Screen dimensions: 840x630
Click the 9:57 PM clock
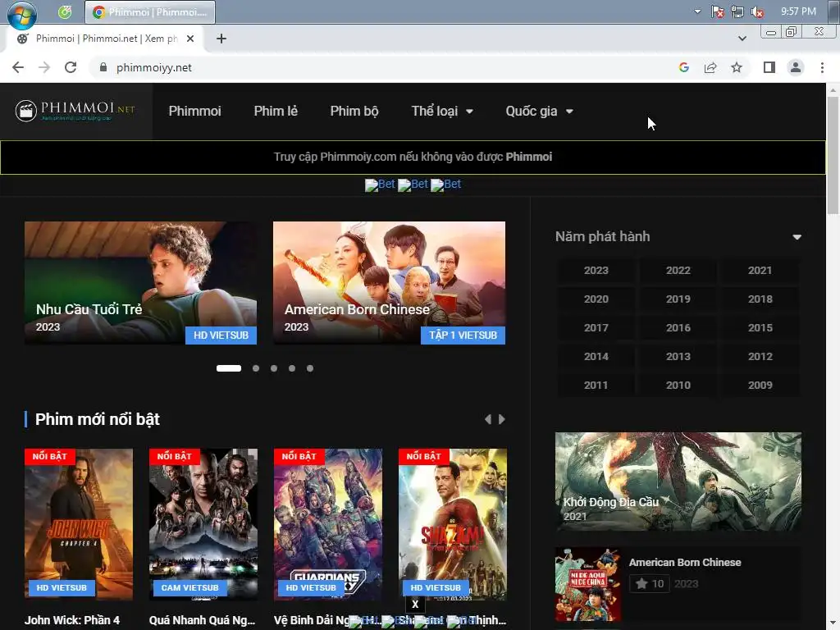pos(798,11)
